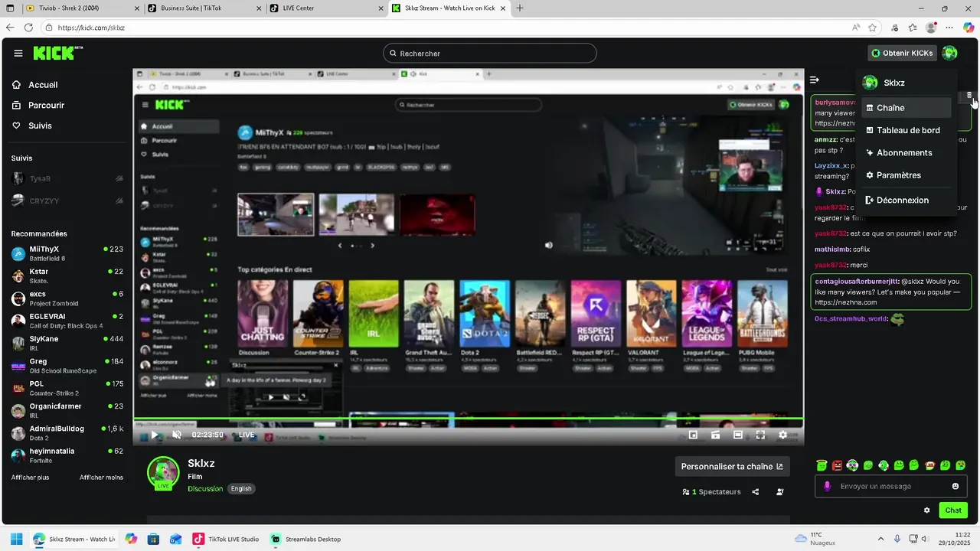Click the moderators icon right of share
980x551 pixels.
coord(780,492)
